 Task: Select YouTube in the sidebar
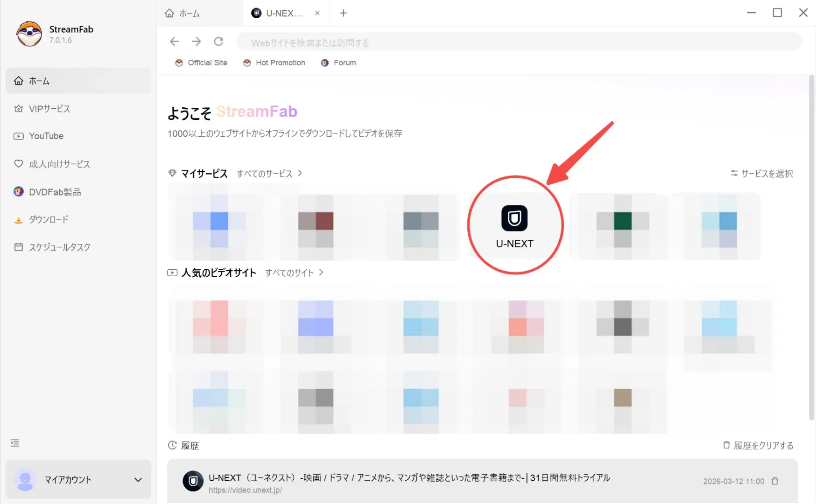click(78, 136)
